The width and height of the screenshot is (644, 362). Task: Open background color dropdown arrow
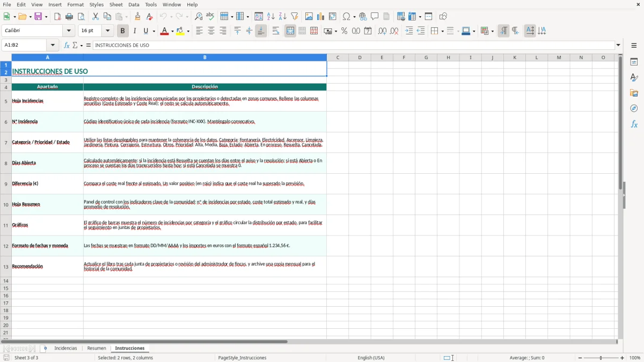[188, 31]
